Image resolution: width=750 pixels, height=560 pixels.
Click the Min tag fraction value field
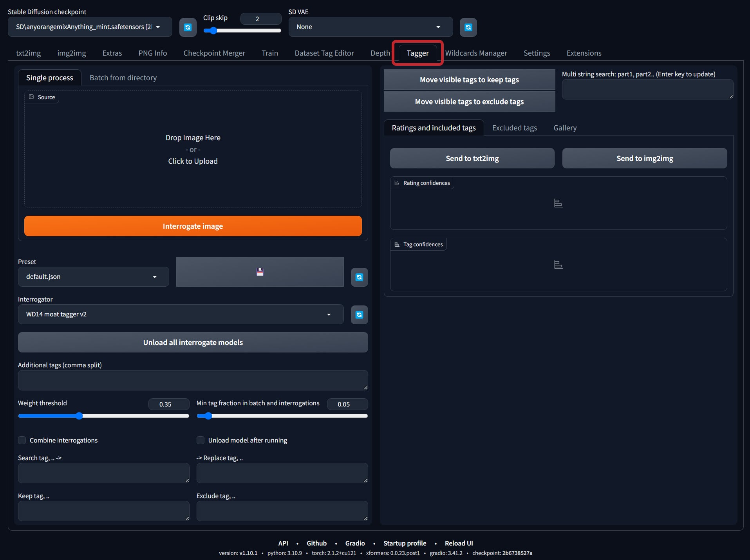(347, 404)
